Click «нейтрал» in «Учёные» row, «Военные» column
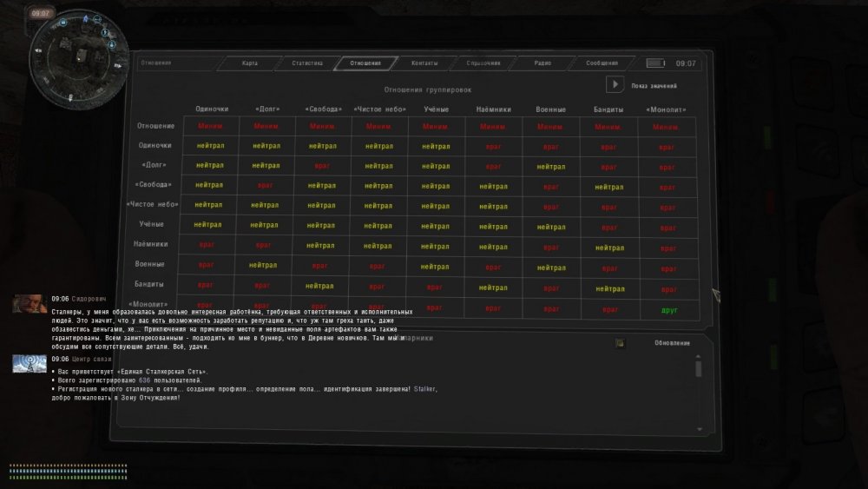Viewport: 868px width, 489px height. coord(551,227)
